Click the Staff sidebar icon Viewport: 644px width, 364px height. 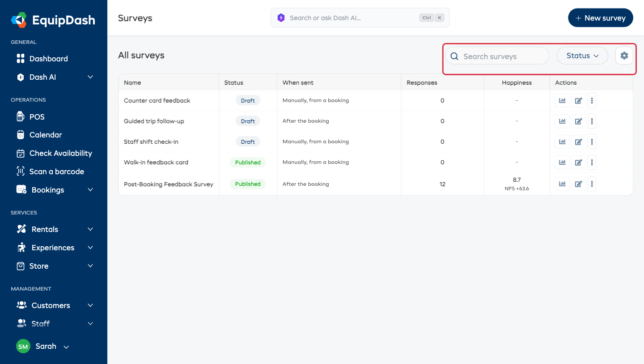point(21,324)
